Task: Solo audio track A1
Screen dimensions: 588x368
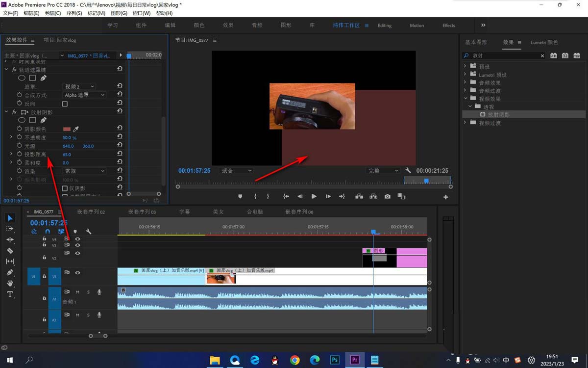Action: point(88,292)
